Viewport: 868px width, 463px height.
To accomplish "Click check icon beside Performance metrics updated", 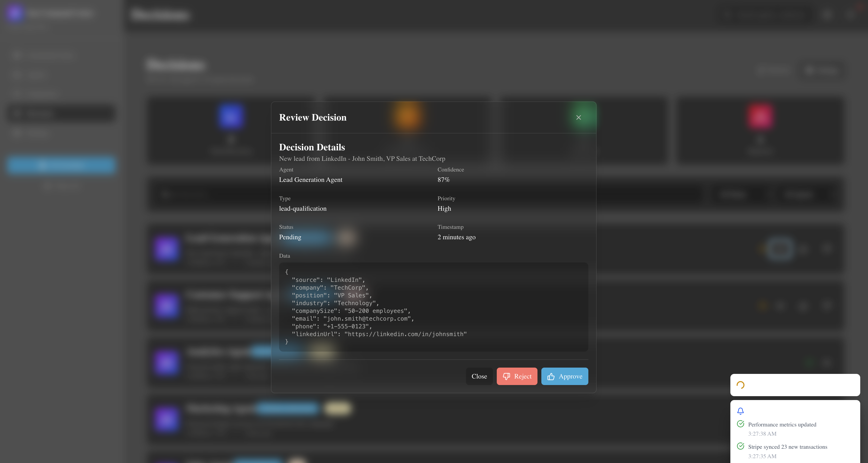I will (x=740, y=424).
